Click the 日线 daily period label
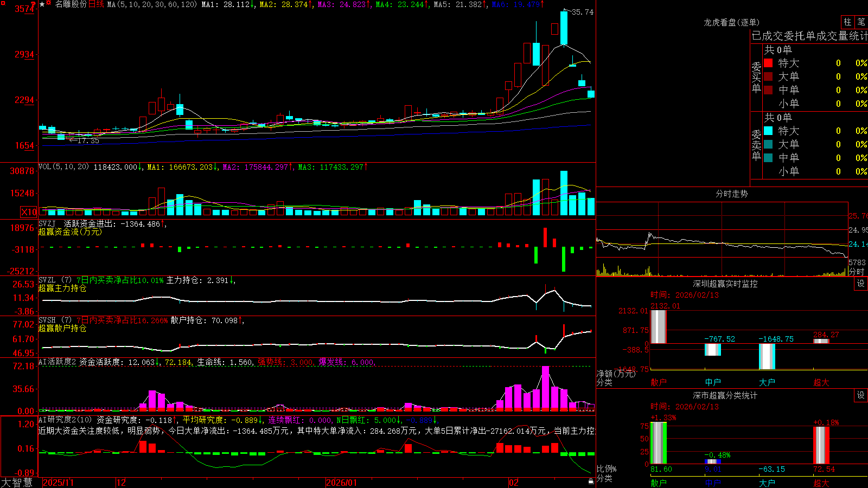The width and height of the screenshot is (868, 488). (96, 4)
